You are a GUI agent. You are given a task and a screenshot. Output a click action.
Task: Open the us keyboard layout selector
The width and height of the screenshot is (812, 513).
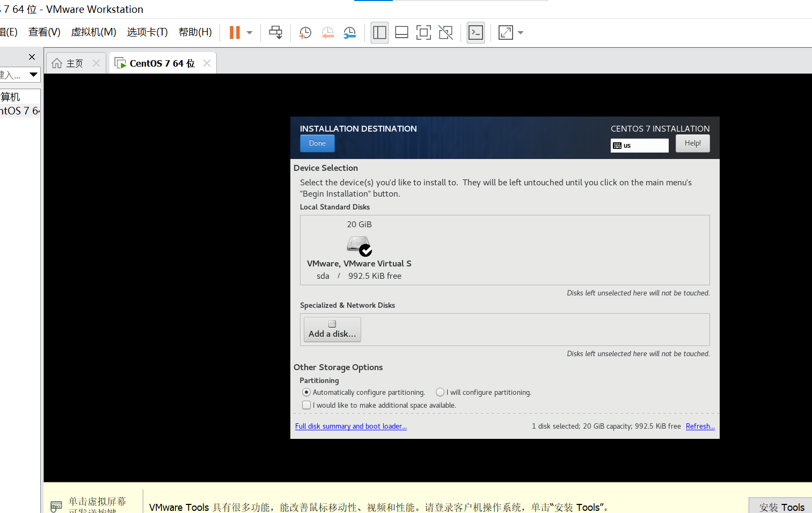639,146
